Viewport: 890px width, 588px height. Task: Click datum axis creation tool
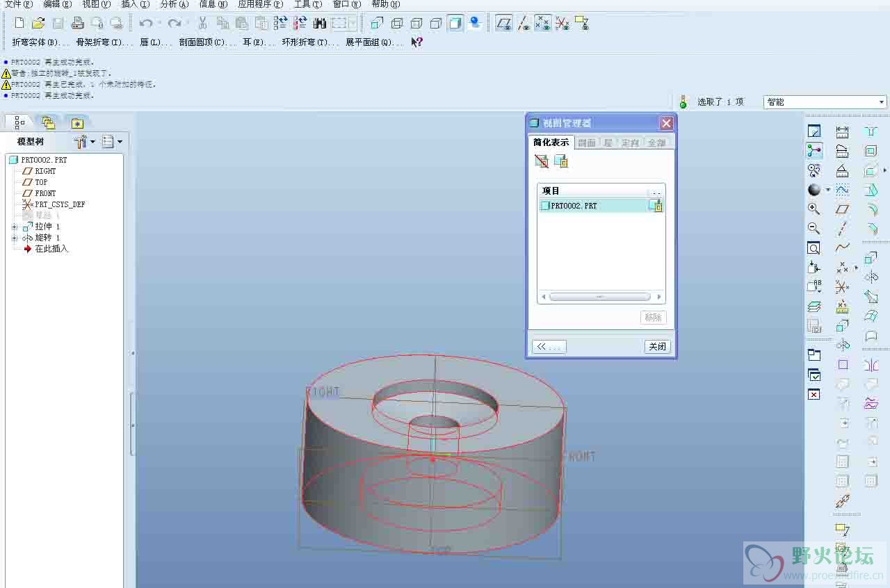pos(843,228)
